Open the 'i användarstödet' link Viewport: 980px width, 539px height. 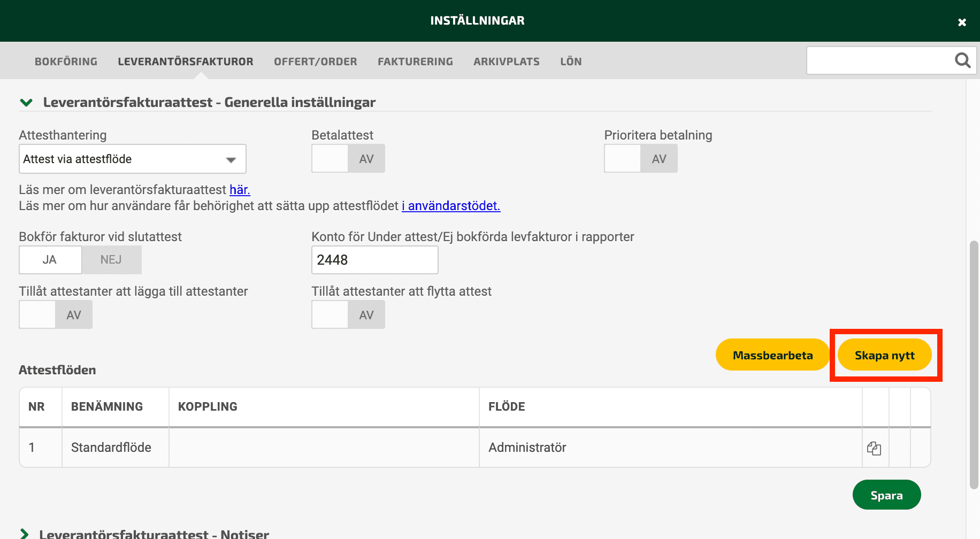click(451, 206)
